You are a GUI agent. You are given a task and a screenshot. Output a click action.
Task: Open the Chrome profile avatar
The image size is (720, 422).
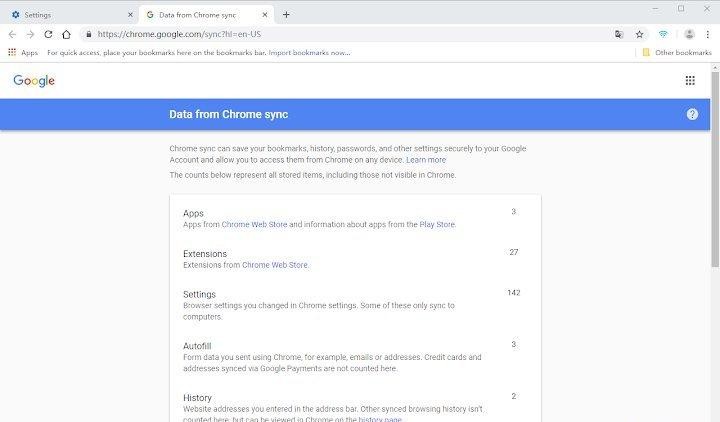(x=689, y=34)
